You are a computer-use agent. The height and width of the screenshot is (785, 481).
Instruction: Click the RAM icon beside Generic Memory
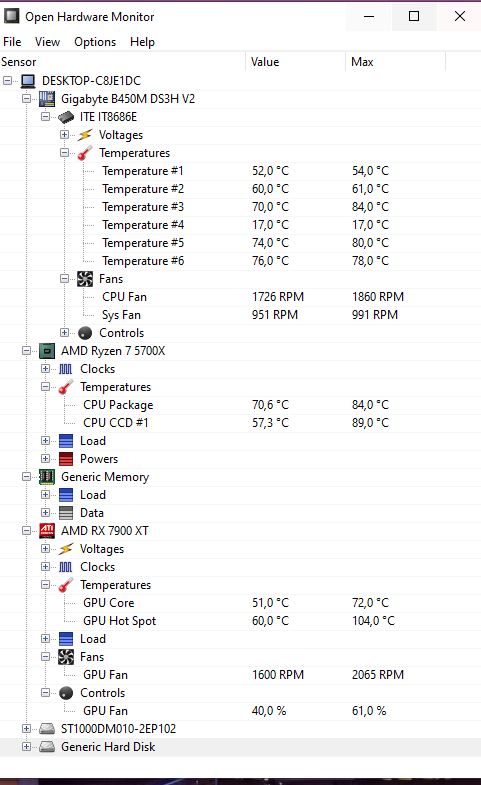tap(47, 477)
